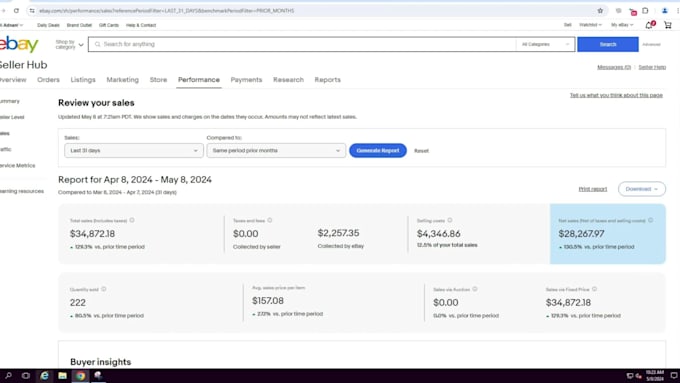Switch to the Store tab
680x383 pixels.
(x=158, y=80)
